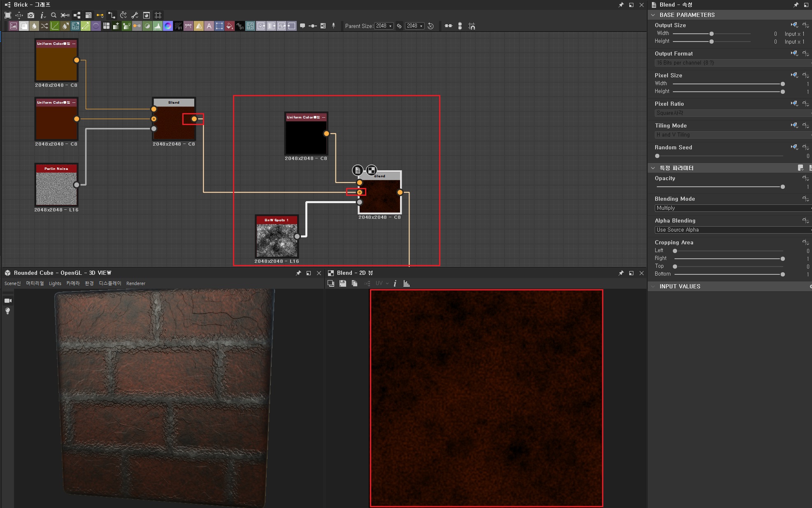Open the Lights menu in 3D view
Image resolution: width=812 pixels, height=508 pixels.
click(x=55, y=283)
